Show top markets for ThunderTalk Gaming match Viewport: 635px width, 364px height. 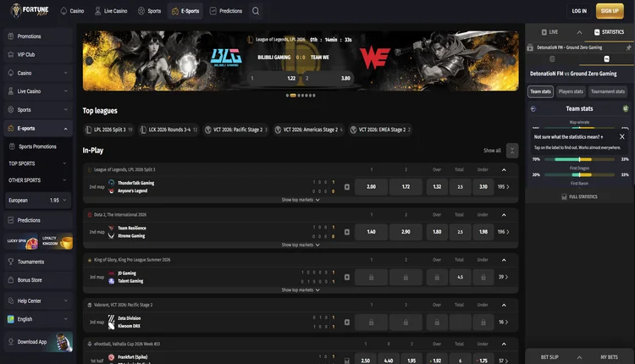click(x=301, y=200)
